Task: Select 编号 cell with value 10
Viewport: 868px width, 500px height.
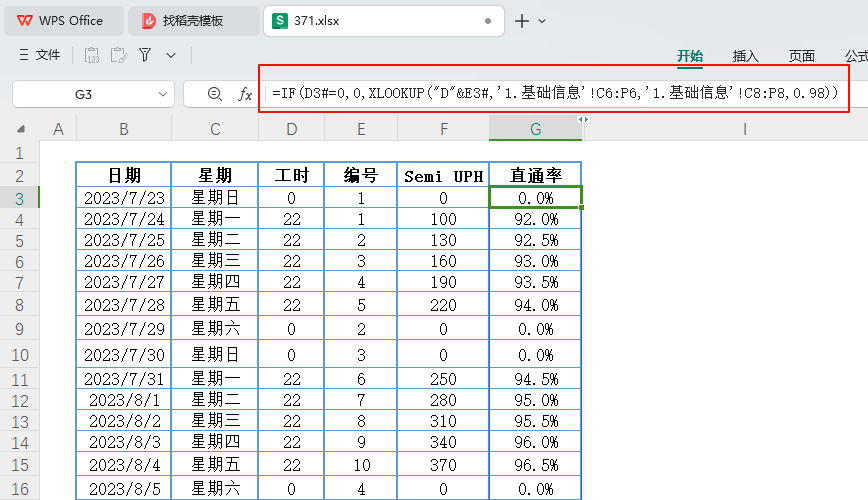Action: 360,465
